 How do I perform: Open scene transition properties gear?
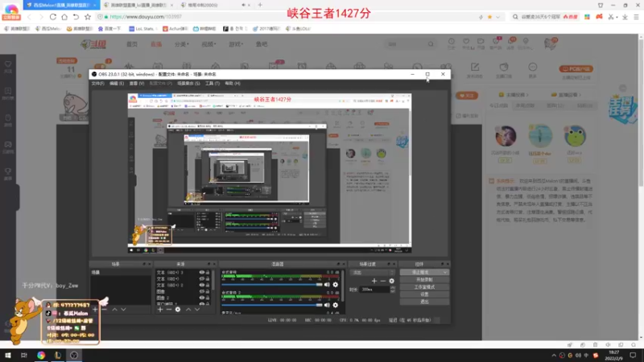pos(392,281)
